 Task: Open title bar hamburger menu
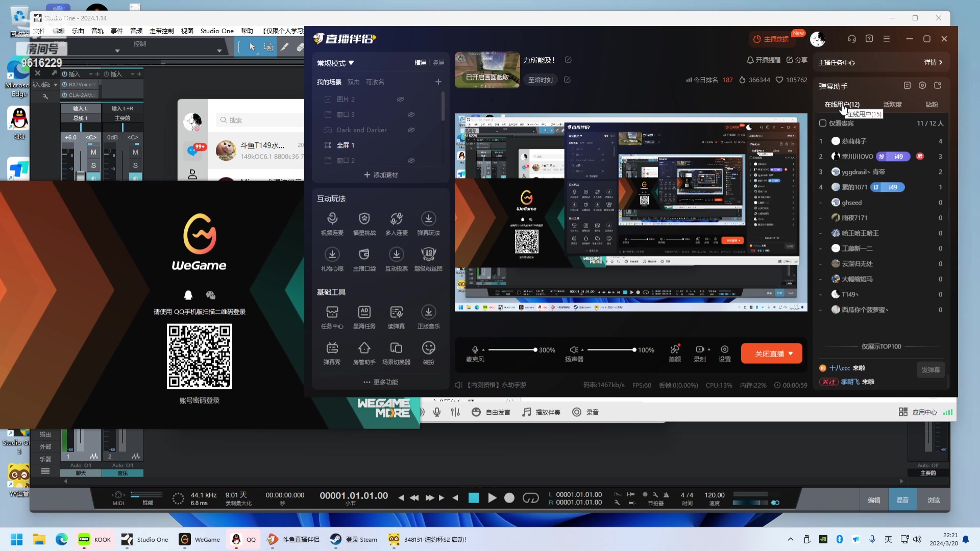click(x=887, y=39)
